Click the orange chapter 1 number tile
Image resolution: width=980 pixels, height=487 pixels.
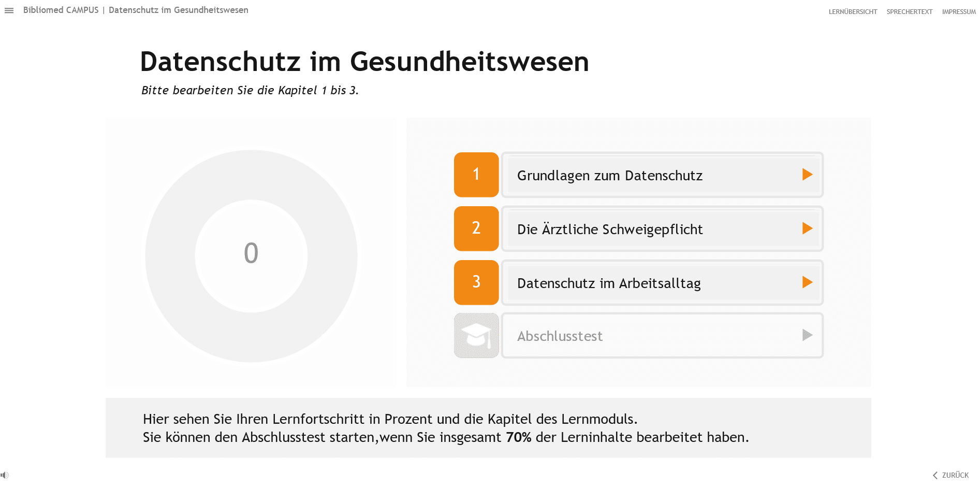(476, 175)
